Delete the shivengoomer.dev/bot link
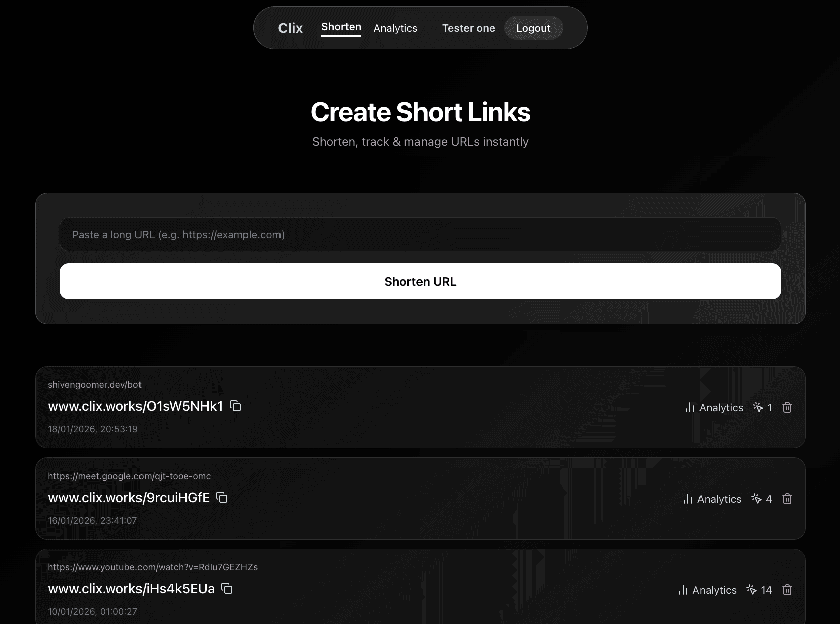This screenshot has width=840, height=624. [787, 407]
